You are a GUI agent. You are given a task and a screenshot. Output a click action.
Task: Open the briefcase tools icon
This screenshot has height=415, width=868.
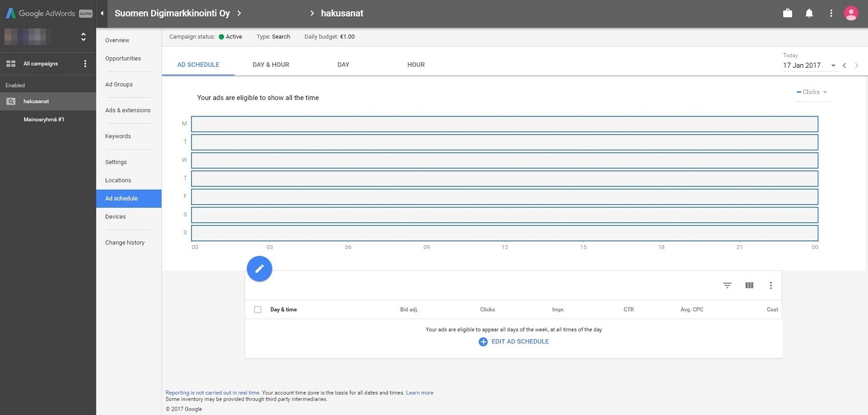pos(787,13)
